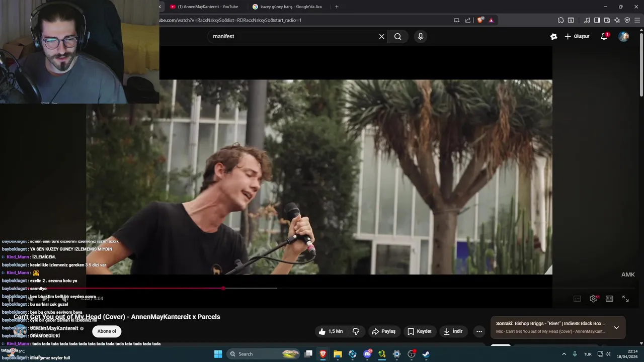Viewport: 644px width, 362px height.
Task: Clear the YouTube search box text
Action: pyautogui.click(x=381, y=36)
